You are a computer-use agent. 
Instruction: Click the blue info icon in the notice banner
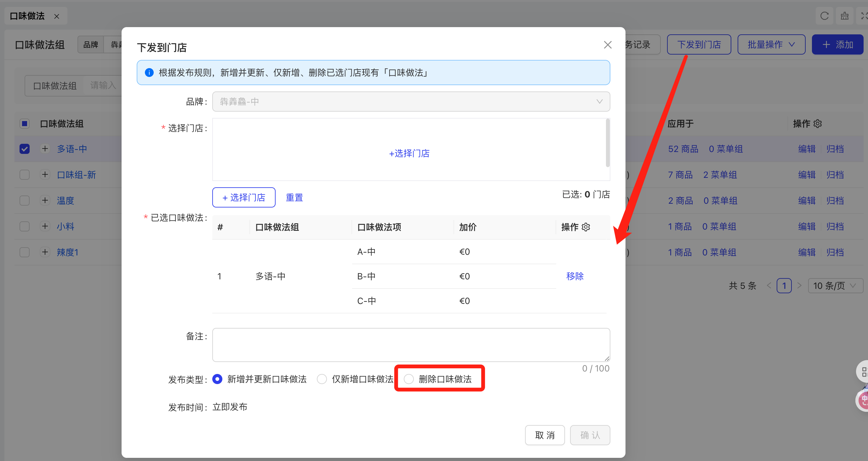tap(149, 73)
